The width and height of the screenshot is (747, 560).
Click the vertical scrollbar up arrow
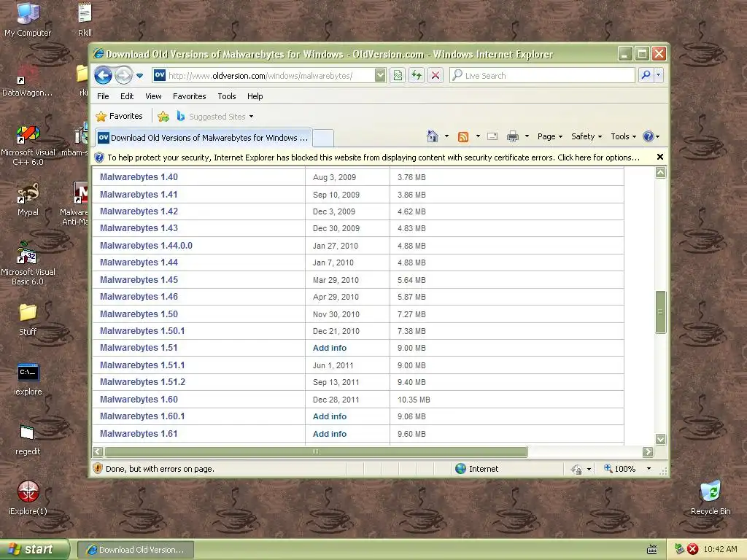click(660, 172)
